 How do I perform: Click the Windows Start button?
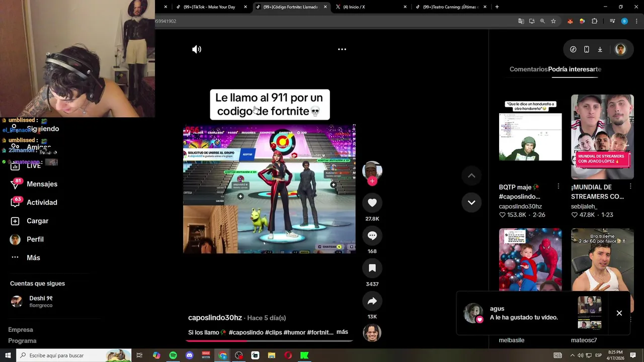click(8, 355)
